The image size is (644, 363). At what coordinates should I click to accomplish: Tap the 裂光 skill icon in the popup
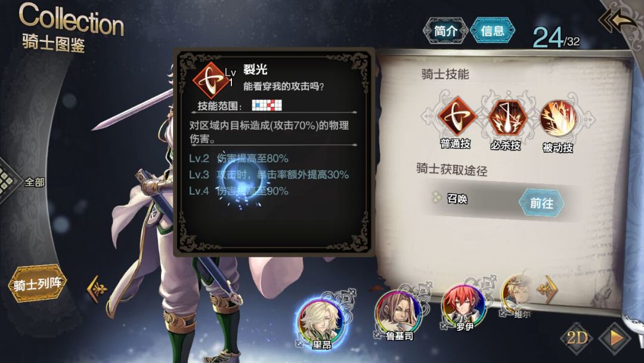tap(211, 80)
